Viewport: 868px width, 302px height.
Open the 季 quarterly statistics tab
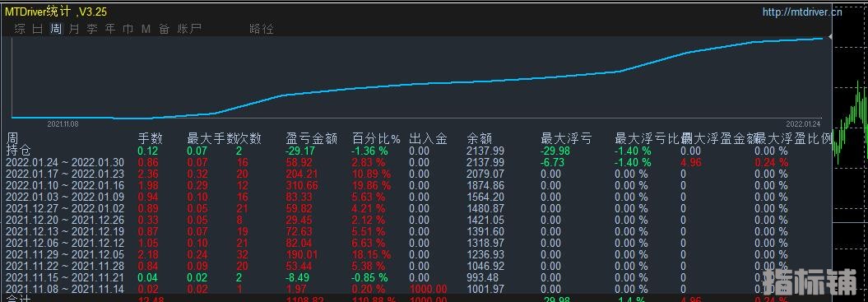point(92,29)
